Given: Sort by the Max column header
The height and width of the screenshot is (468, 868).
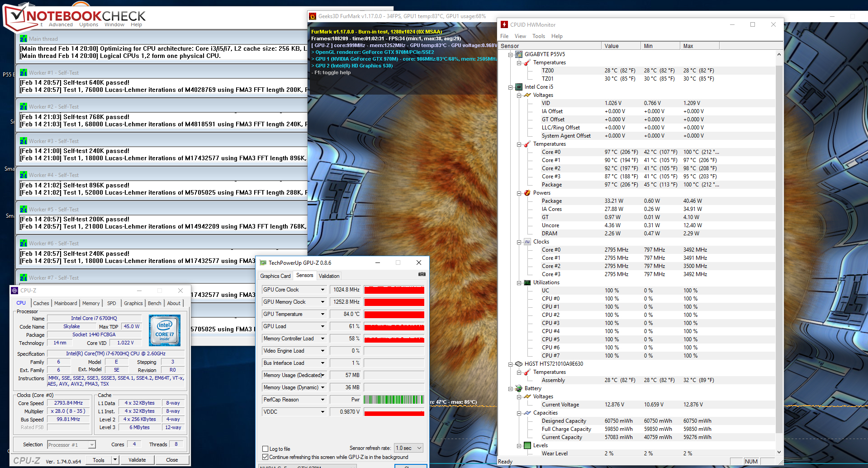Looking at the screenshot, I should [699, 46].
